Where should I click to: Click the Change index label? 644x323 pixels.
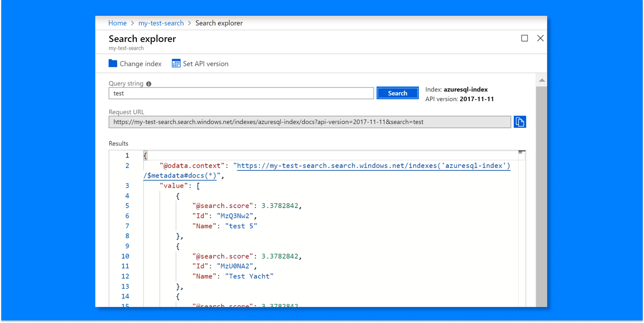pyautogui.click(x=140, y=64)
